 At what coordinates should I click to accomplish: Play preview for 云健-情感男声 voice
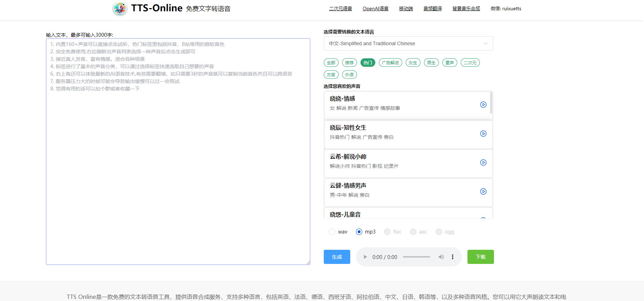(x=483, y=191)
